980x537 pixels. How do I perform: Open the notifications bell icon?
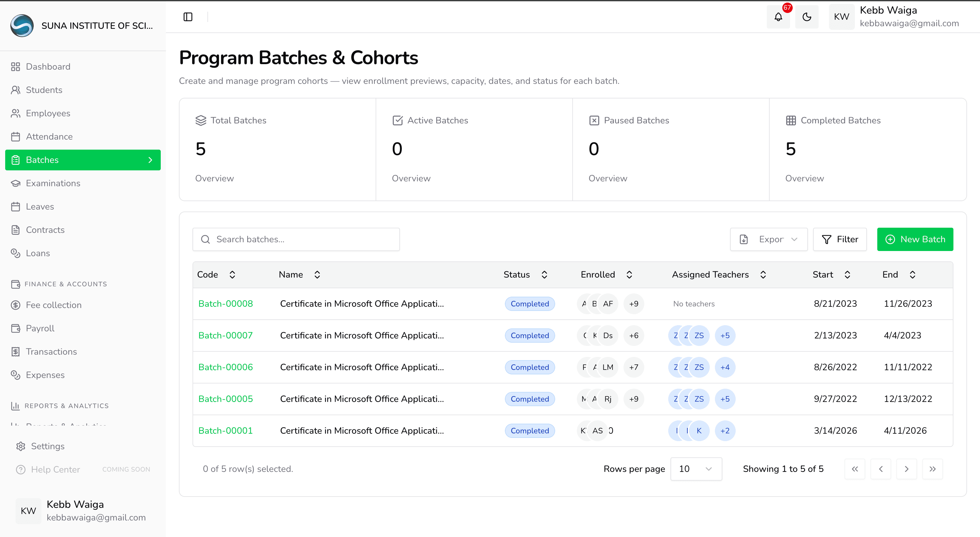point(778,17)
